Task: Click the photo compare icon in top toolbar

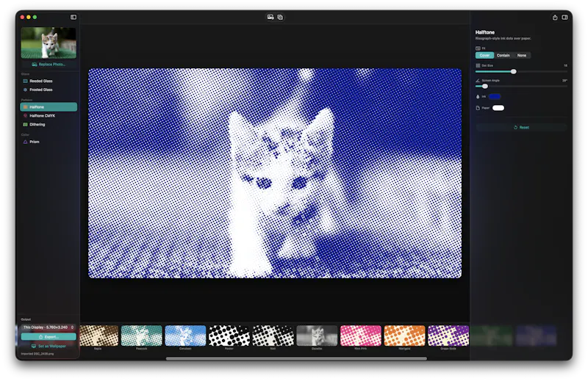Action: [x=270, y=17]
